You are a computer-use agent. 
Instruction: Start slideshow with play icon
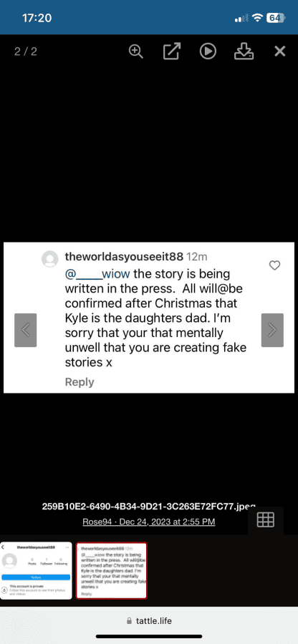[208, 52]
